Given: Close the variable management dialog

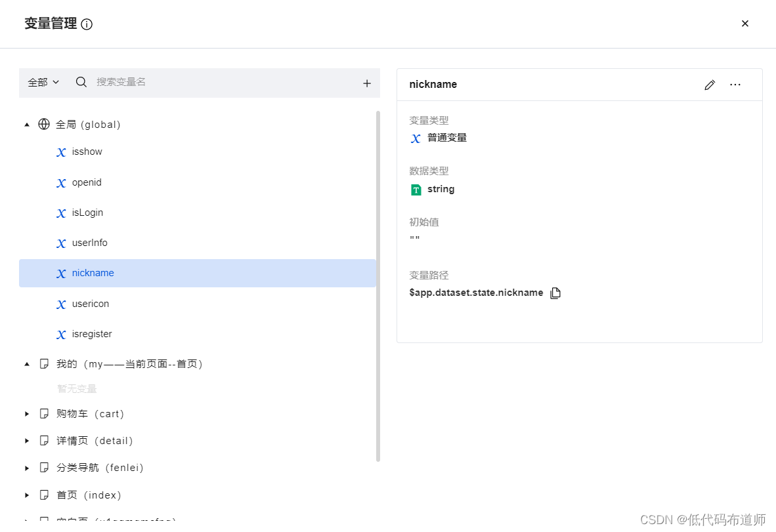Looking at the screenshot, I should [745, 24].
